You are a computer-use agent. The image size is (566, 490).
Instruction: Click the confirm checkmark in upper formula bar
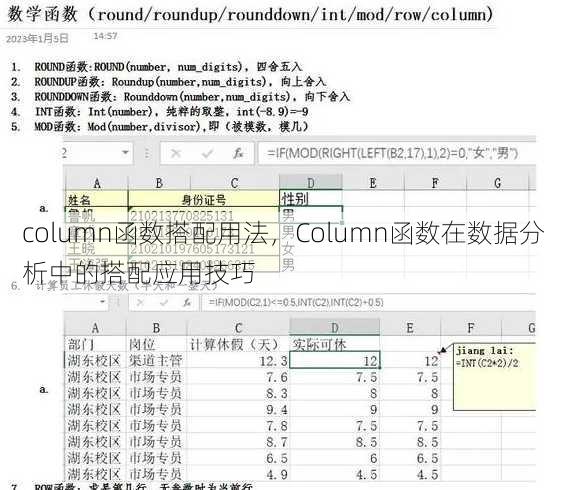tap(207, 154)
